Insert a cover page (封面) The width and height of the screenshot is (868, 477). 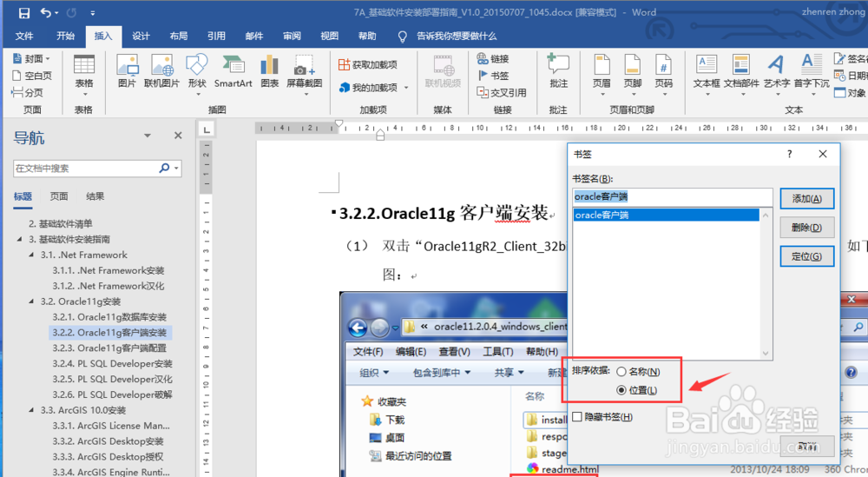tap(31, 59)
